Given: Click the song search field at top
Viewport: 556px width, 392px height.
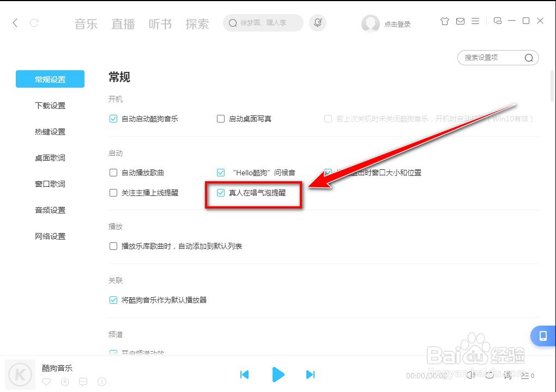Looking at the screenshot, I should 263,23.
